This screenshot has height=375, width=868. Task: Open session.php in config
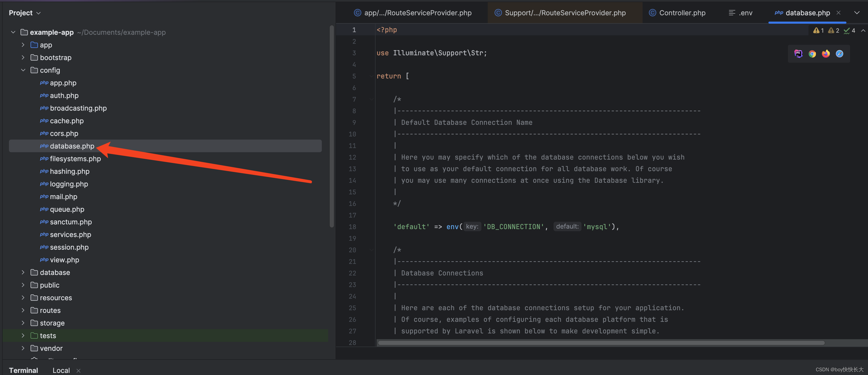(x=69, y=247)
